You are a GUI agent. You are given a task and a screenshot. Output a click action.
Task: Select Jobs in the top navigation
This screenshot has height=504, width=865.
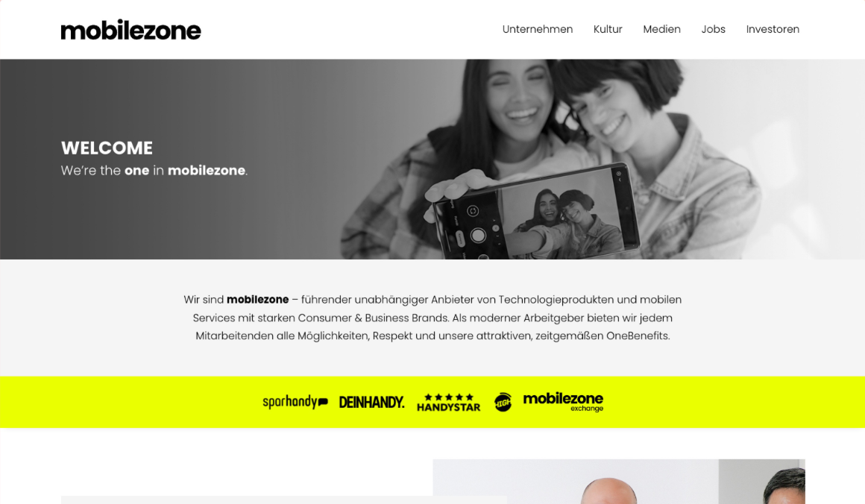tap(714, 29)
